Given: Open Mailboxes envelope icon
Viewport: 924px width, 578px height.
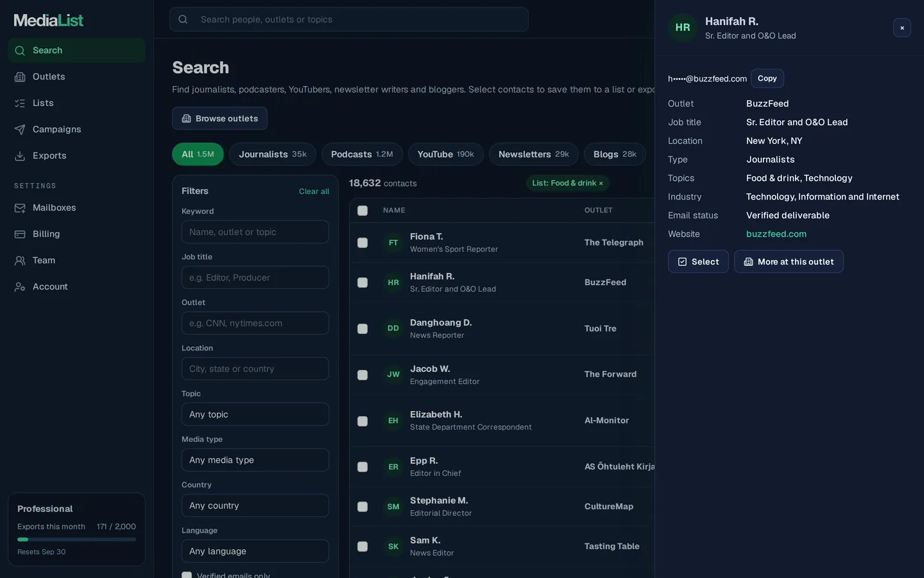Looking at the screenshot, I should [x=20, y=208].
